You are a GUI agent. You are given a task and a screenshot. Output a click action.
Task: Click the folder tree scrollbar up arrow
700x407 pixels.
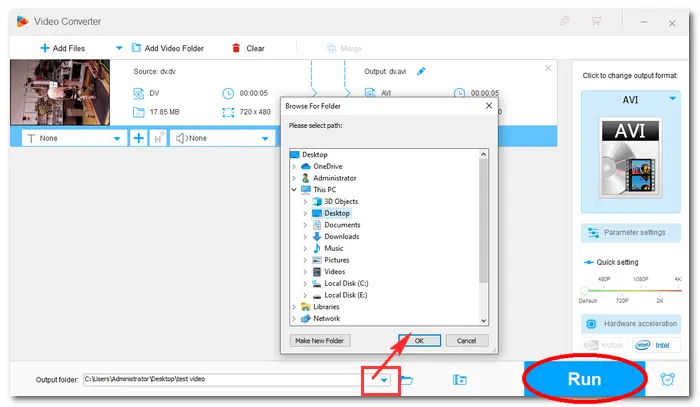click(483, 154)
